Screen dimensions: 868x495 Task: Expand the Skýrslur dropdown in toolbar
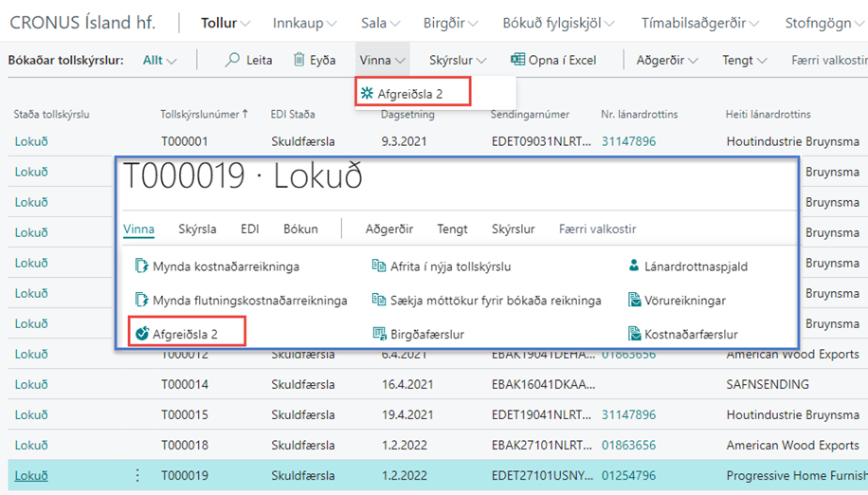pos(458,60)
